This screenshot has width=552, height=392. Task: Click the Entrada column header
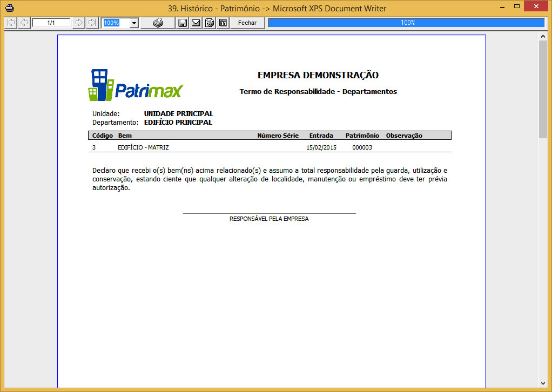click(321, 136)
